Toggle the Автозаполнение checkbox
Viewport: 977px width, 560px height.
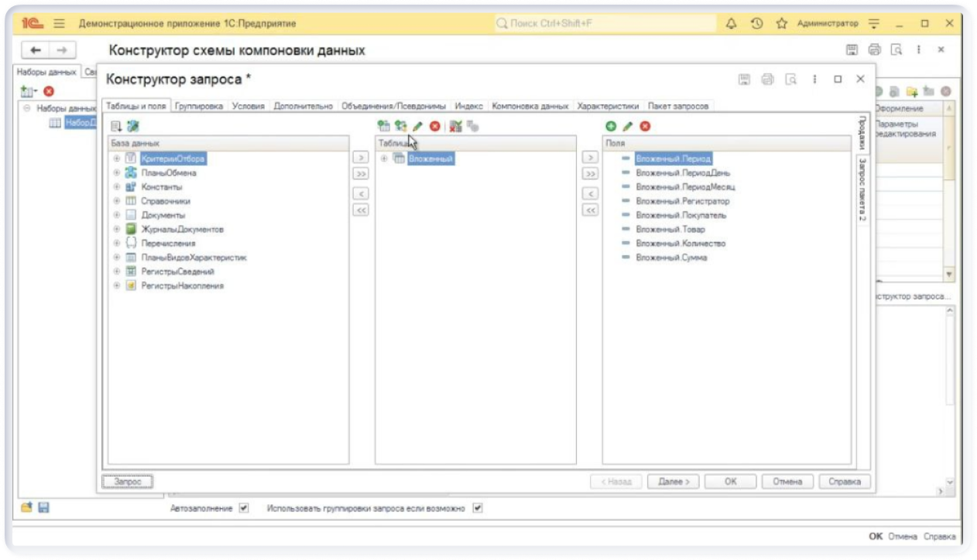(x=244, y=508)
